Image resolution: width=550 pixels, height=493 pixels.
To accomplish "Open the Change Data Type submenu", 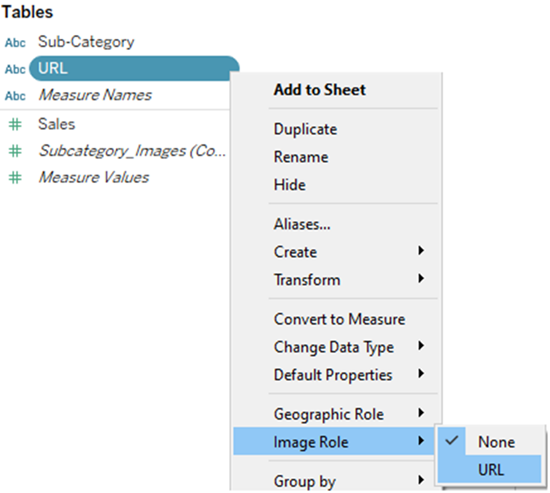I will tap(337, 347).
